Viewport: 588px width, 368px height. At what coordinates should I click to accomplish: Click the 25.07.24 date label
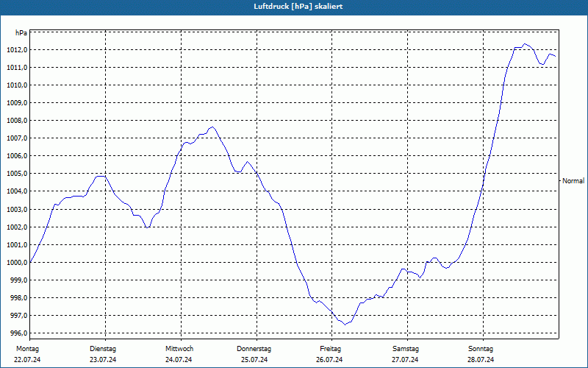[254, 360]
